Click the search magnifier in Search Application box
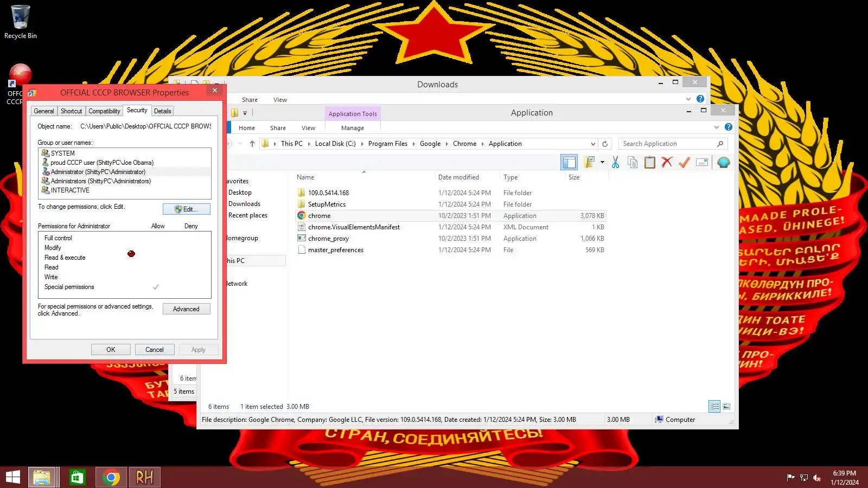Image resolution: width=868 pixels, height=488 pixels. [x=720, y=144]
